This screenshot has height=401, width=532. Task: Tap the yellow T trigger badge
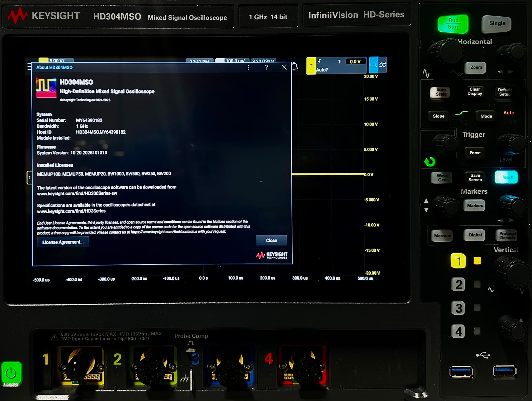click(311, 66)
